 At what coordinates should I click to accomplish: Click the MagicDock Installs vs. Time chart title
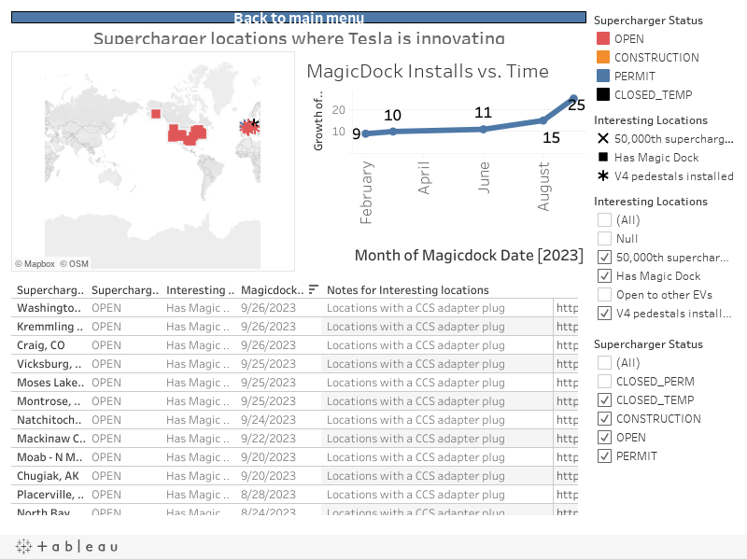pos(428,71)
